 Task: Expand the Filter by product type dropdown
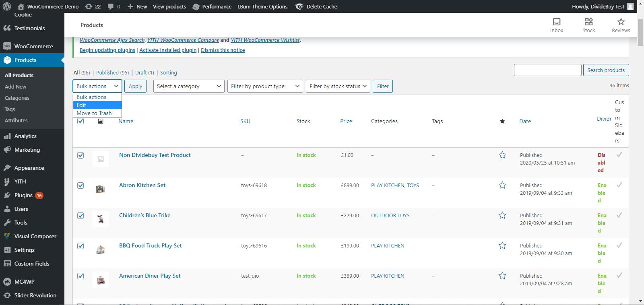point(265,86)
